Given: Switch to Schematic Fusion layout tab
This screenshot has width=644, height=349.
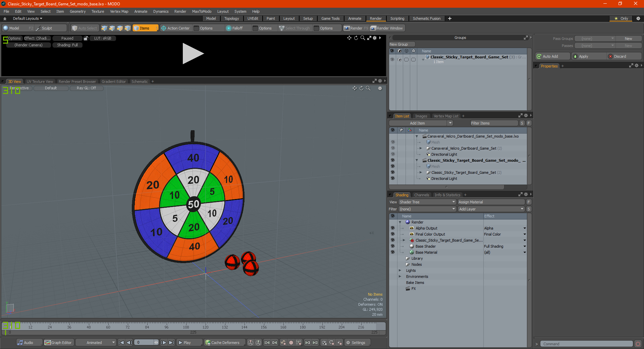Looking at the screenshot, I should (x=426, y=18).
